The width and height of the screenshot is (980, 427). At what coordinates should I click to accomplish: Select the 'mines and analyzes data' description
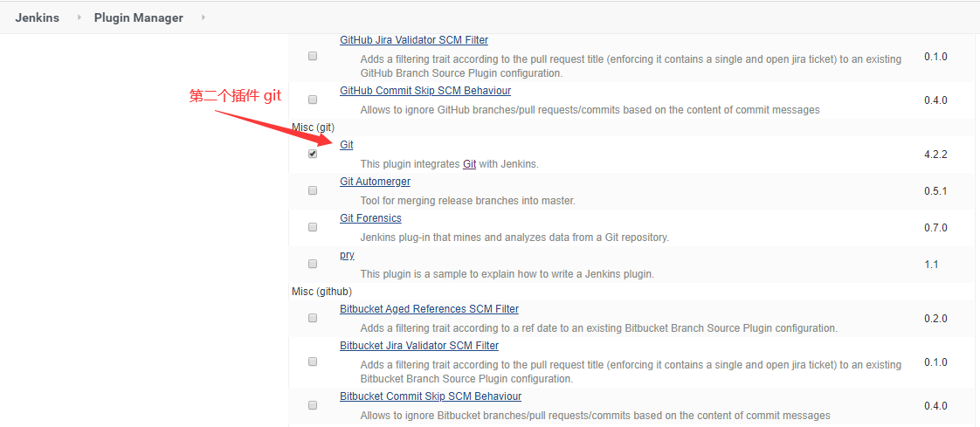(514, 237)
